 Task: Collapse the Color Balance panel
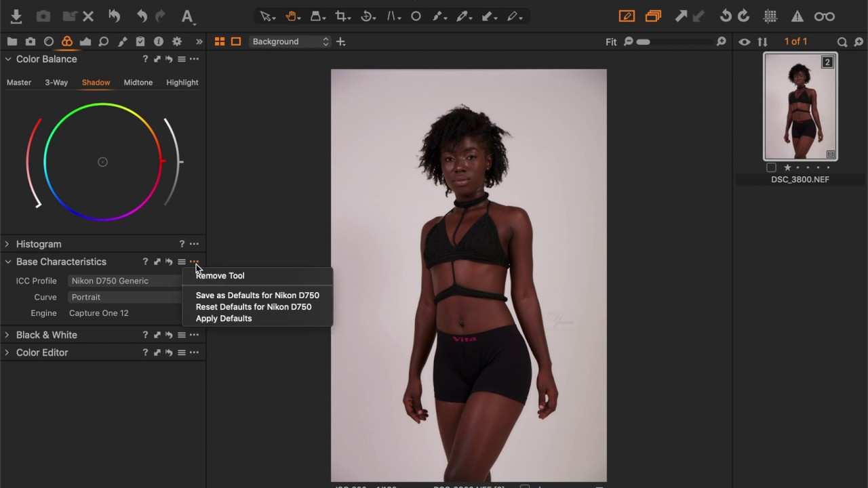pyautogui.click(x=8, y=59)
